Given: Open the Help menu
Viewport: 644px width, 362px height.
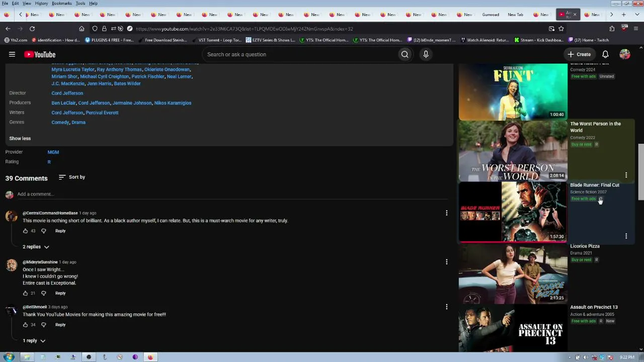Looking at the screenshot, I should tap(94, 4).
